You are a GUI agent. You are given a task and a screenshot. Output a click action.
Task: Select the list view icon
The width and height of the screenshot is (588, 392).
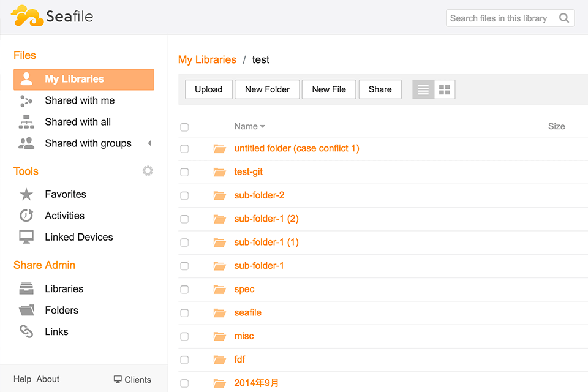click(423, 89)
